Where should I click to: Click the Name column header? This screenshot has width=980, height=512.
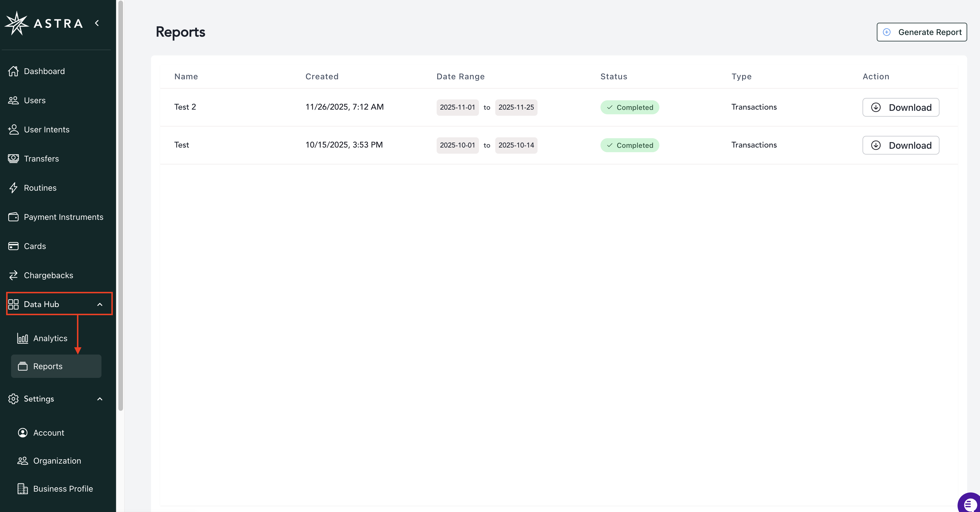[186, 76]
